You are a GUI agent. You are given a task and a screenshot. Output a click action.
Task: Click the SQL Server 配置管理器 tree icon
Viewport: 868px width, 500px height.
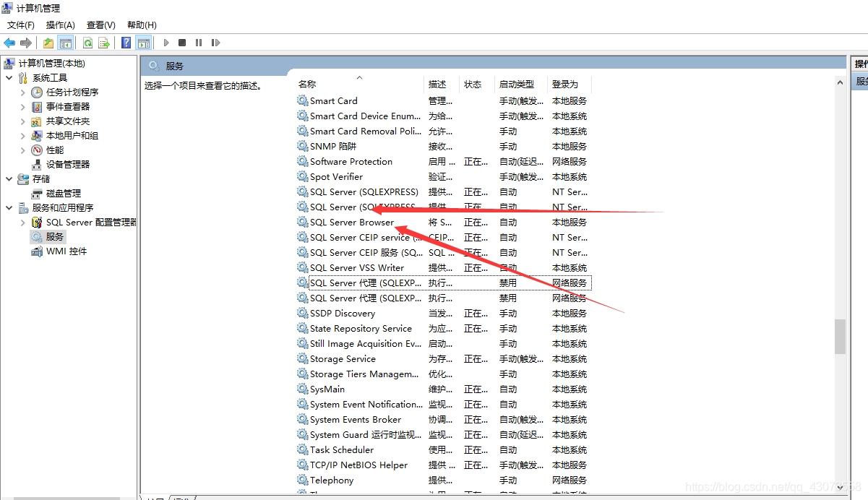click(37, 223)
